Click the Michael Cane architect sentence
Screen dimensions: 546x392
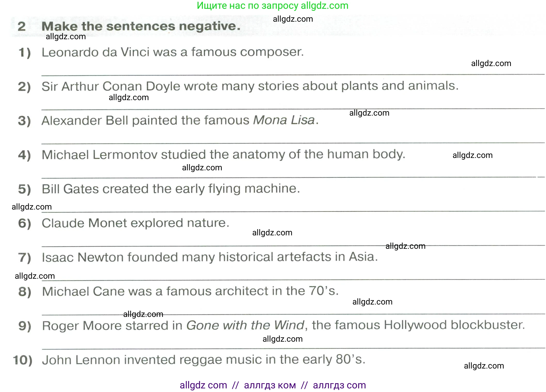pos(190,291)
